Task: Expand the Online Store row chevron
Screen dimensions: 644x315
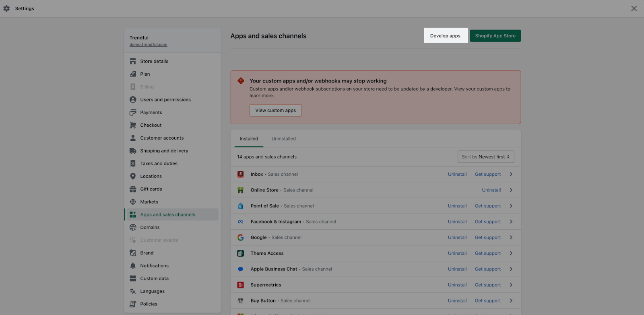Action: pos(511,190)
